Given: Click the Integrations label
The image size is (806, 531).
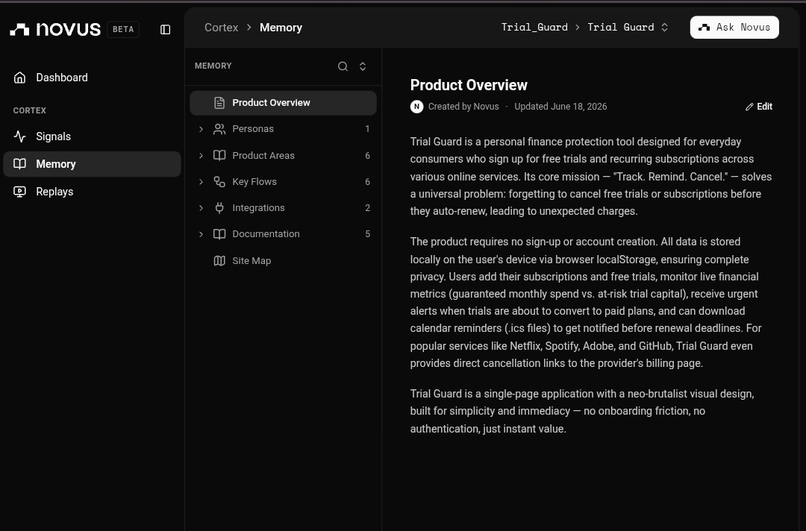Looking at the screenshot, I should [x=259, y=208].
